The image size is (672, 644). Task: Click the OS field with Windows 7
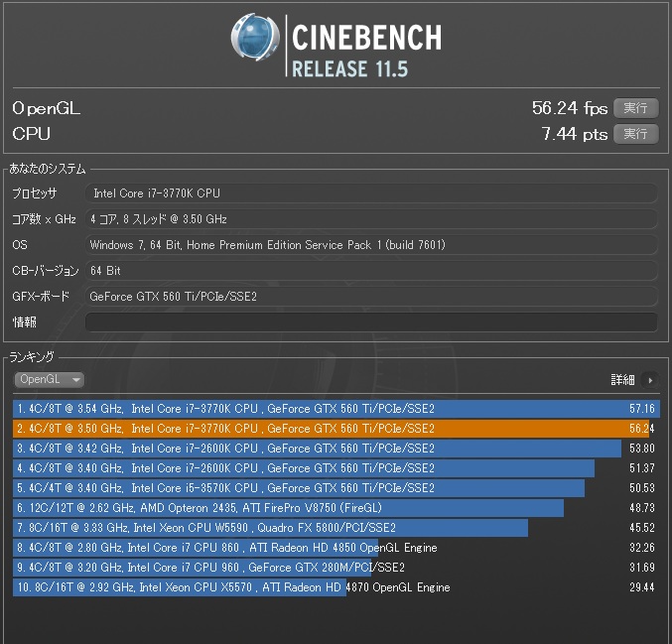click(x=371, y=245)
